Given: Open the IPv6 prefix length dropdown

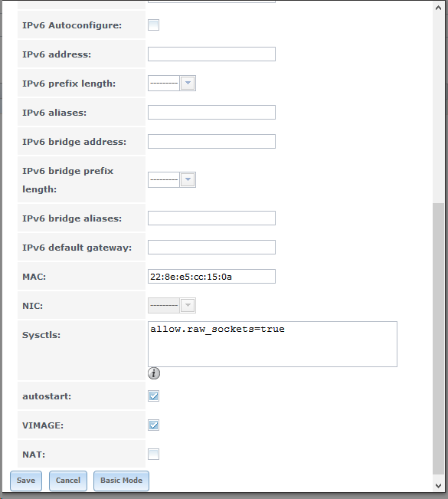Looking at the screenshot, I should click(172, 83).
